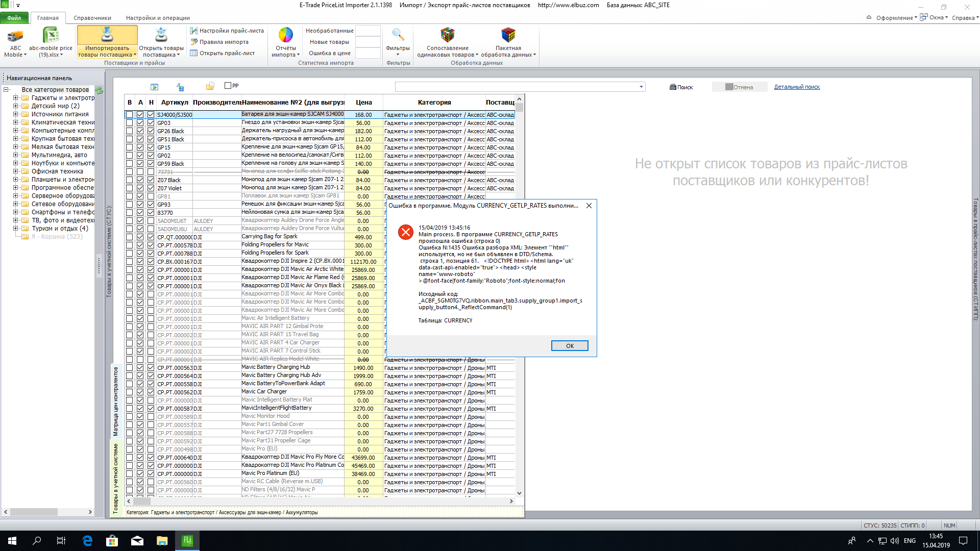Refresh the category tree with green arrows icon
Image resolution: width=980 pixels, height=551 pixels.
point(99,90)
